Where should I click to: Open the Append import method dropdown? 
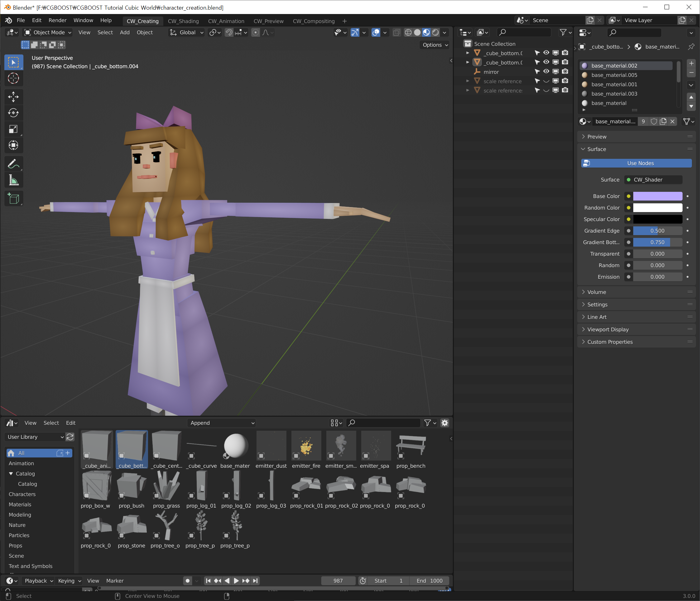pyautogui.click(x=222, y=423)
